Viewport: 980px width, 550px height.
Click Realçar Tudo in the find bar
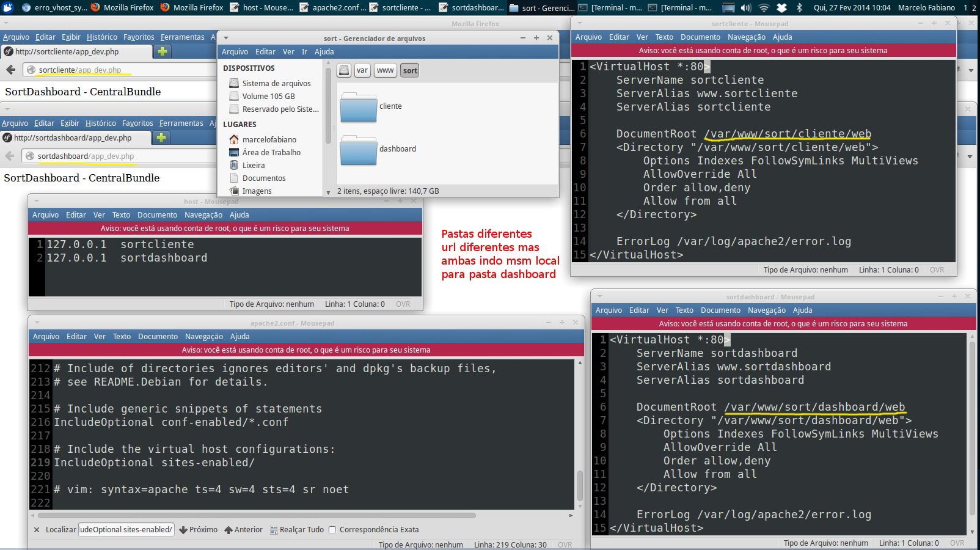pos(297,530)
